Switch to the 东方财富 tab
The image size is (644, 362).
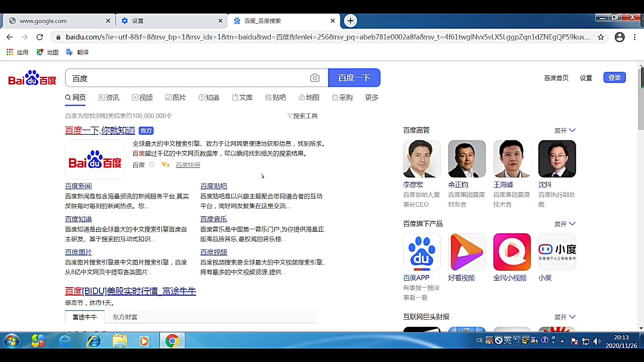124,317
